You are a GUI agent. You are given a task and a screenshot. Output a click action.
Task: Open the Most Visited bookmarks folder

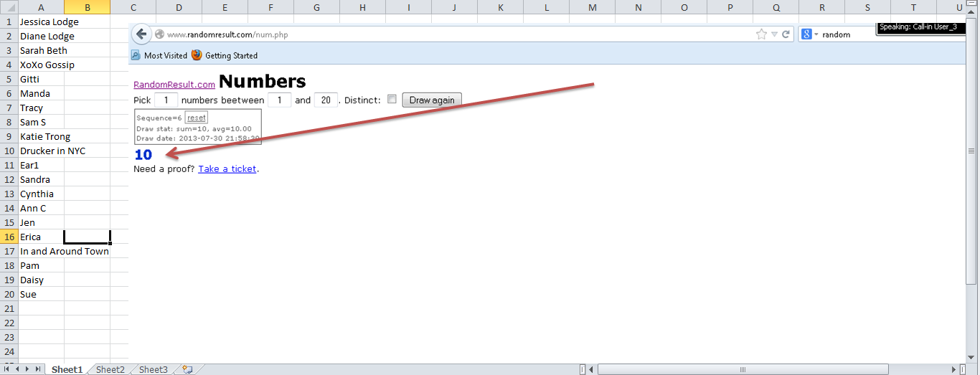point(159,55)
